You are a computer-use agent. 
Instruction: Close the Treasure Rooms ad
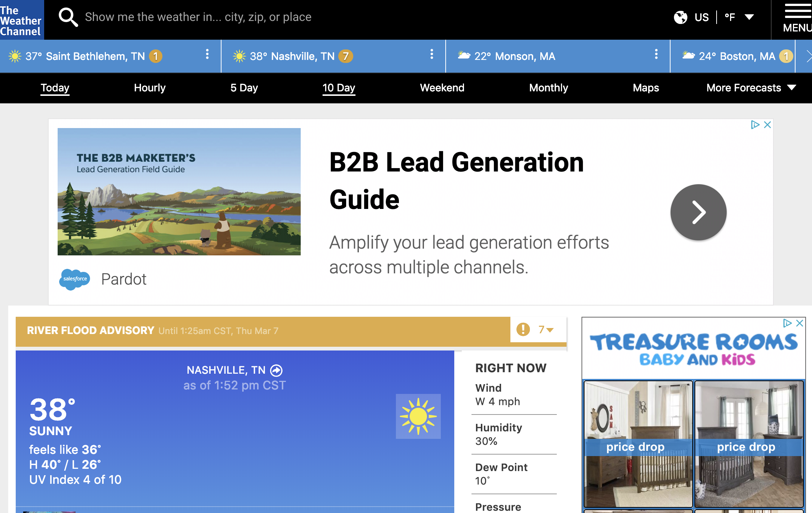pos(800,323)
